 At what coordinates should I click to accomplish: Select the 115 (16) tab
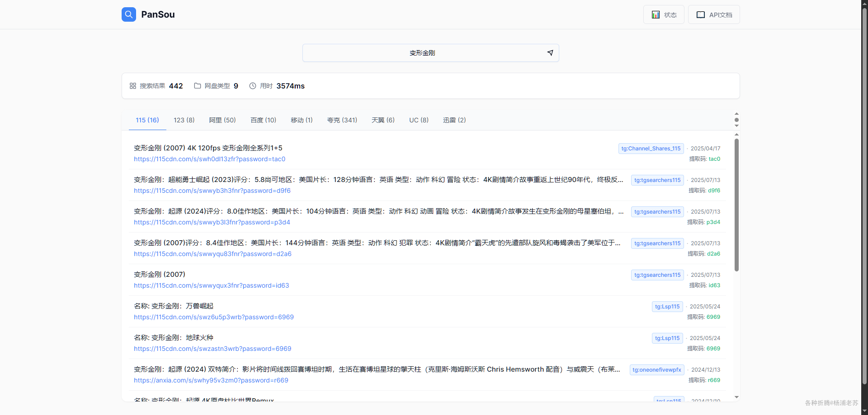pos(147,120)
